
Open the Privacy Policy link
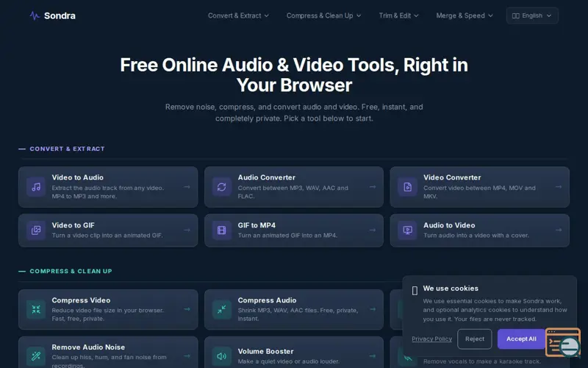pyautogui.click(x=431, y=339)
